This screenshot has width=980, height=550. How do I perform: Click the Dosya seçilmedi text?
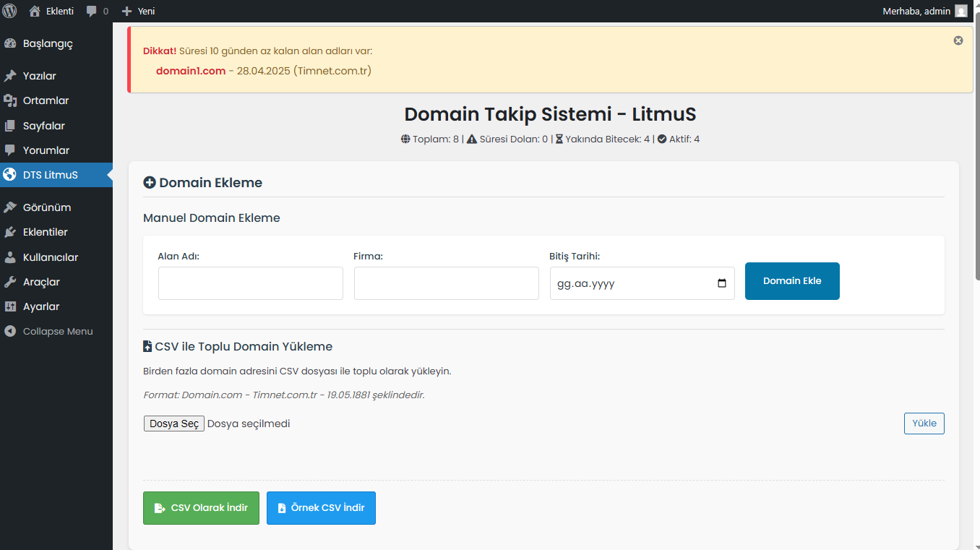pyautogui.click(x=249, y=424)
